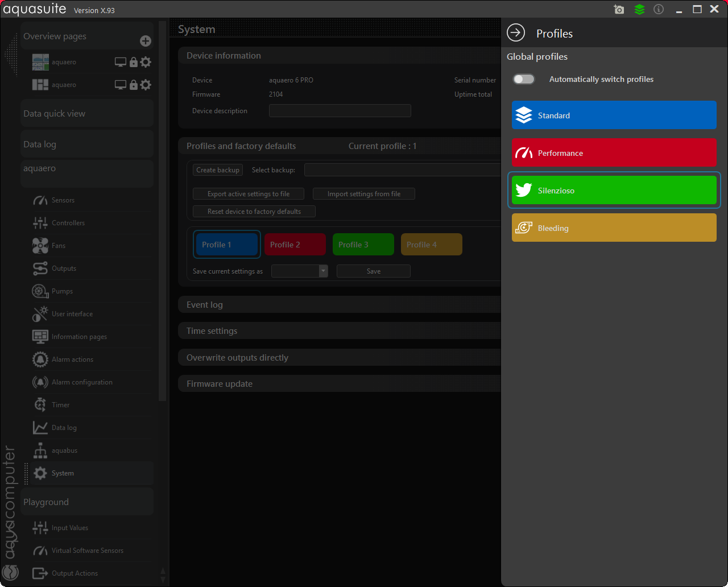
Task: Open profiles via green layers icon
Action: pyautogui.click(x=639, y=9)
